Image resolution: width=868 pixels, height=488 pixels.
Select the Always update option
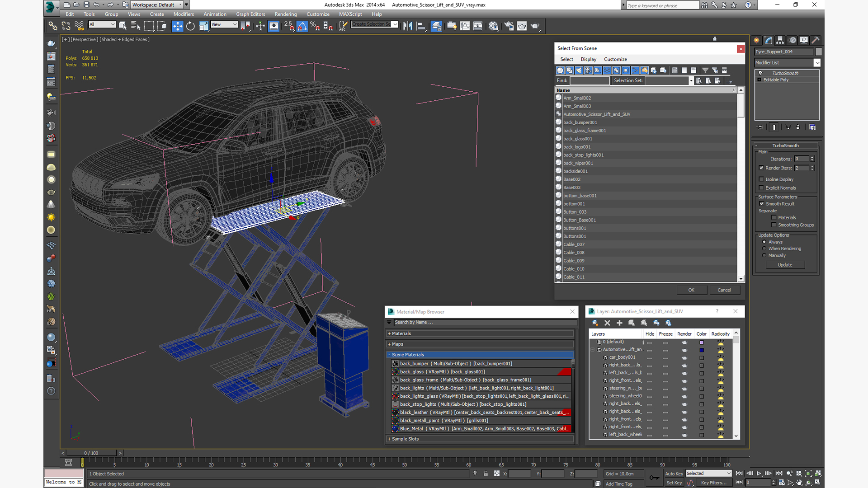tap(764, 242)
